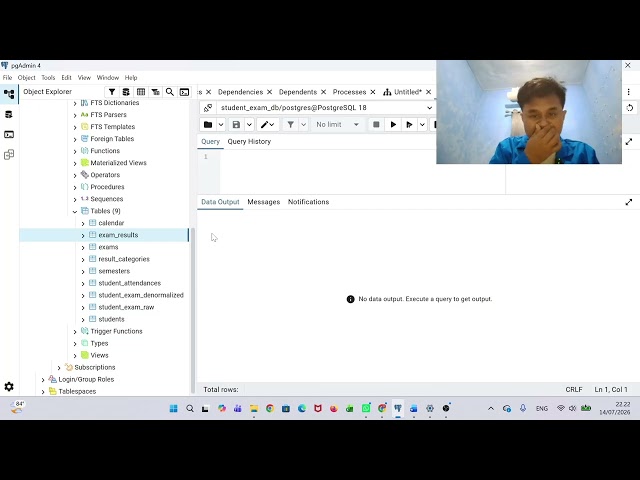The width and height of the screenshot is (640, 480).
Task: Open Chrome from the taskbar
Action: click(x=270, y=409)
